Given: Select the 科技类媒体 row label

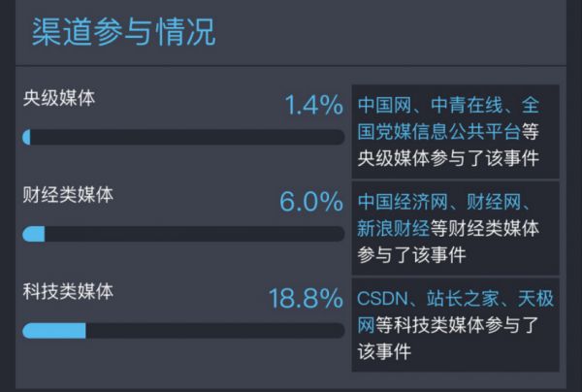Looking at the screenshot, I should tap(68, 291).
